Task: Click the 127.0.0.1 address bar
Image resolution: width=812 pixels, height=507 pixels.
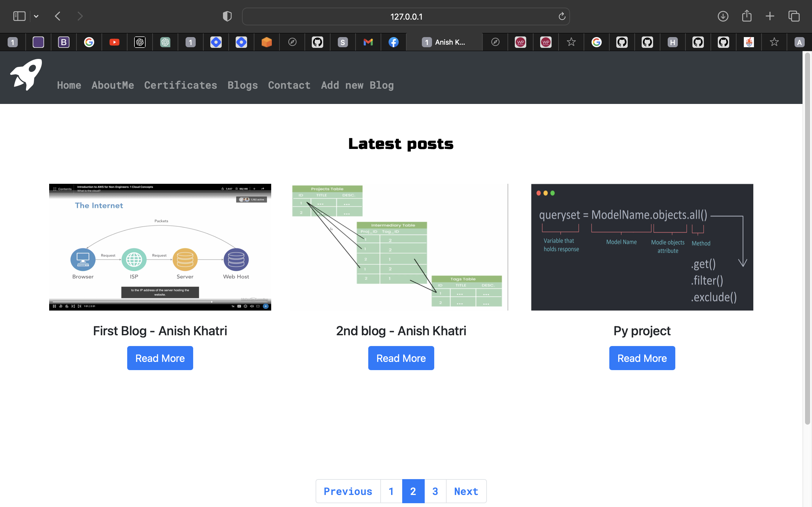Action: (x=406, y=16)
